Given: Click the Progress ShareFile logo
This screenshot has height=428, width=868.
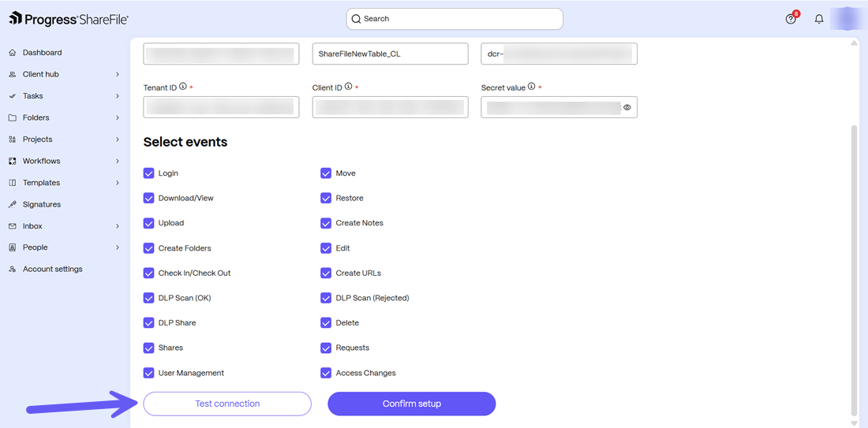Looking at the screenshot, I should [x=69, y=20].
